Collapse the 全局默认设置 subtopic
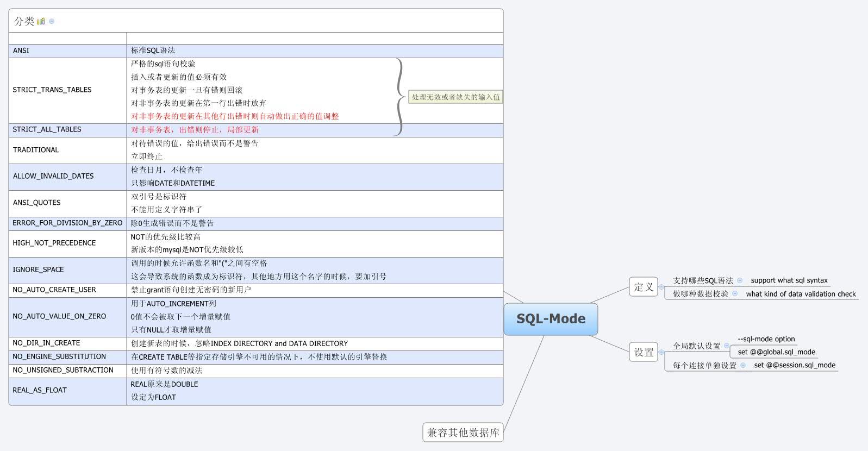This screenshot has height=451, width=868. (x=727, y=346)
